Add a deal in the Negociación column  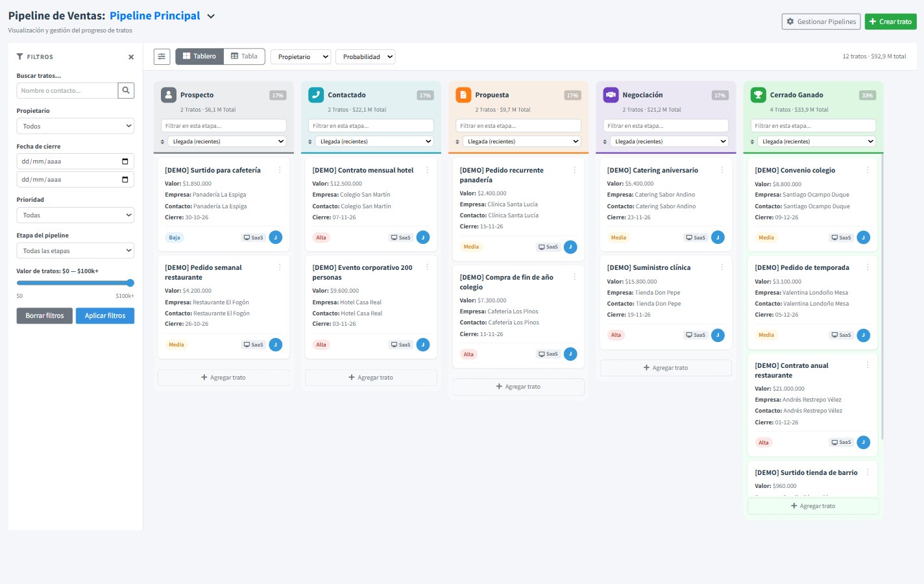666,368
